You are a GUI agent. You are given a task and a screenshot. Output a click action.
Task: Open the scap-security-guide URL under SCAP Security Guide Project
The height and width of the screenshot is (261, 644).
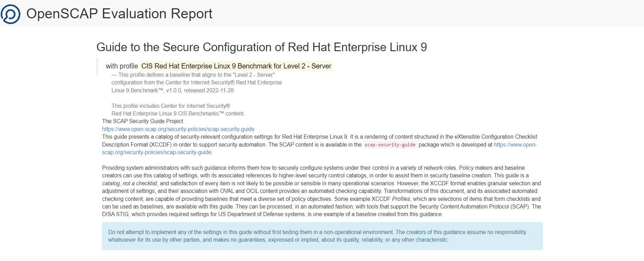click(178, 129)
